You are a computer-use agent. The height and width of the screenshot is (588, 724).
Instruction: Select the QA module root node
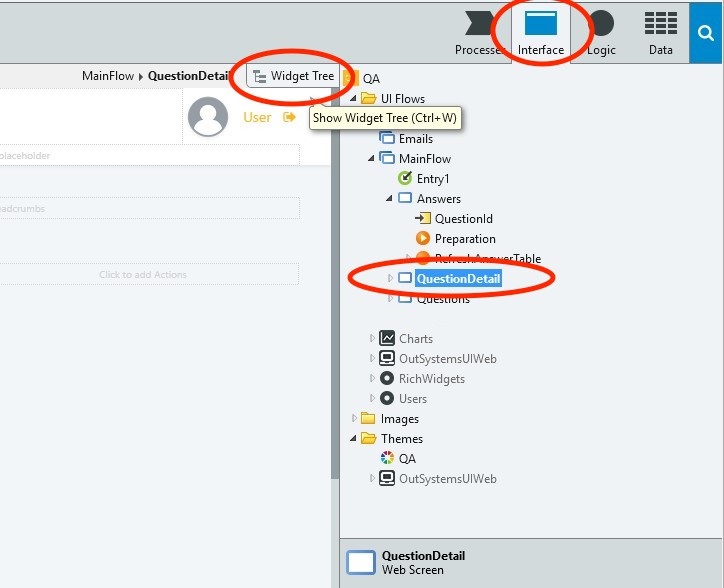click(x=371, y=79)
